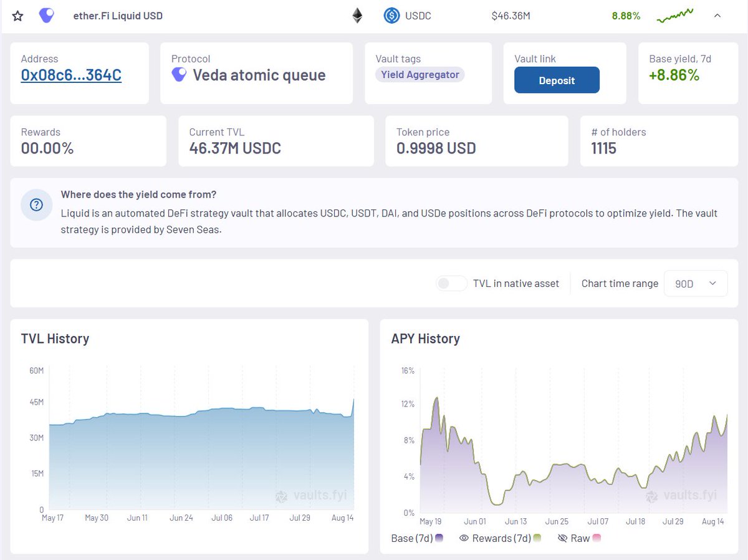The image size is (748, 560).
Task: Click the 00.00% rewards value
Action: (x=47, y=148)
